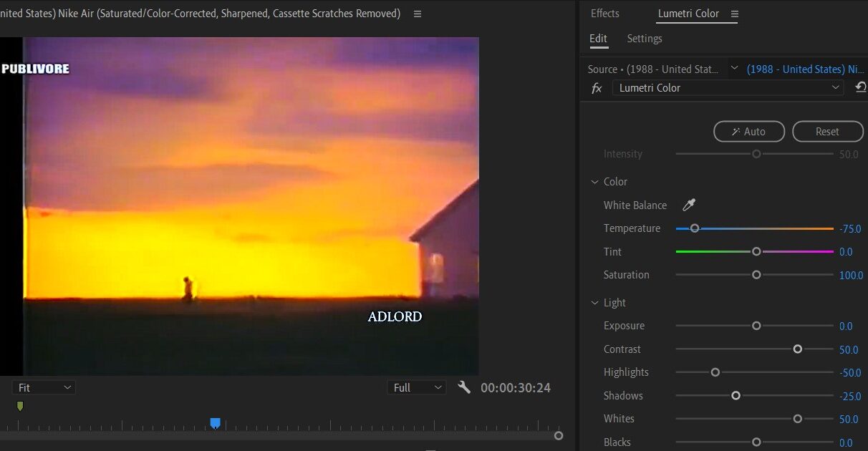Click the green marker on the time ruler
868x451 pixels.
pos(20,406)
